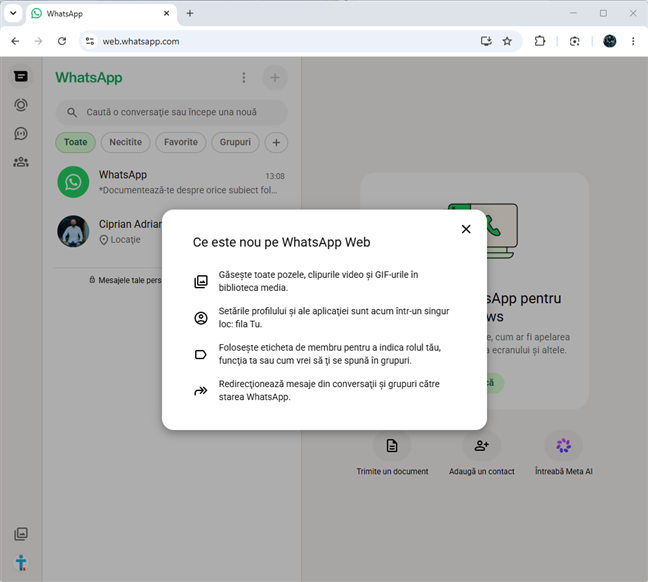648x582 pixels.
Task: Open the Communities icon in left sidebar
Action: 21,162
